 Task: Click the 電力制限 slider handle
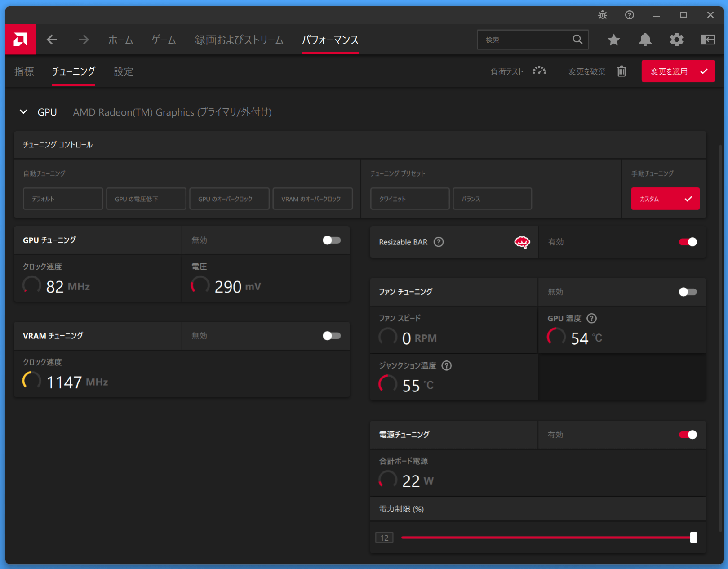pyautogui.click(x=693, y=538)
